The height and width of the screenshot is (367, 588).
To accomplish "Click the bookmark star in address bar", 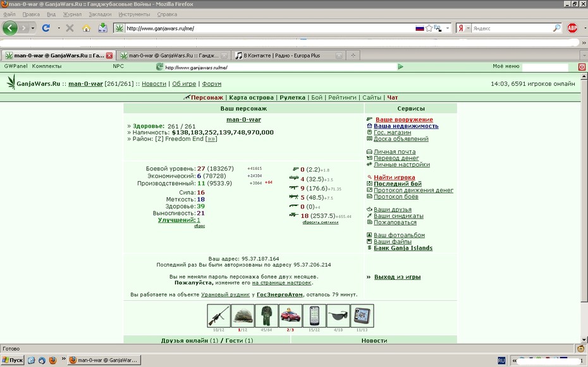I will (x=429, y=28).
